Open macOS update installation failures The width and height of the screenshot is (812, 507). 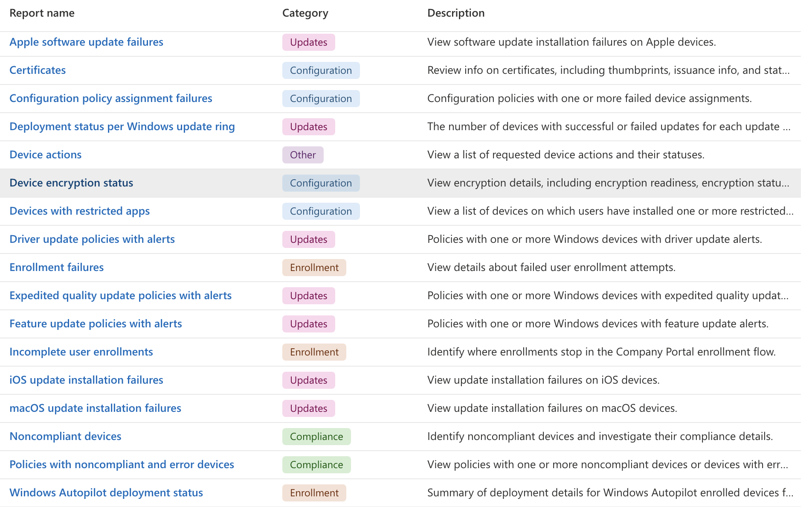point(96,408)
